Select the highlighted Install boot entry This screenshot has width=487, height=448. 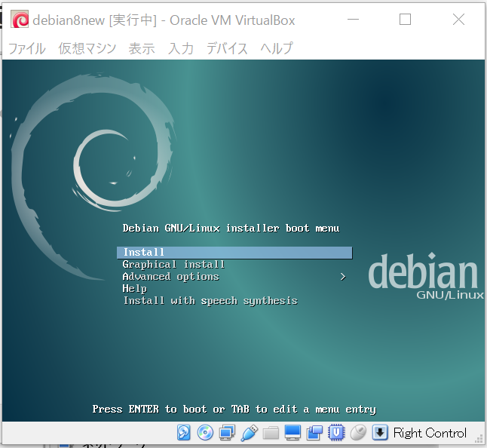pos(234,253)
